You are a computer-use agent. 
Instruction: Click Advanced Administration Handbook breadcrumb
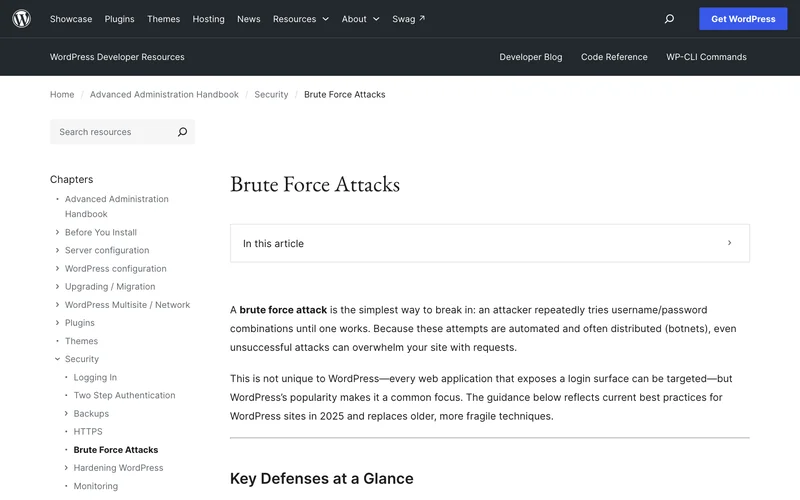click(x=164, y=94)
